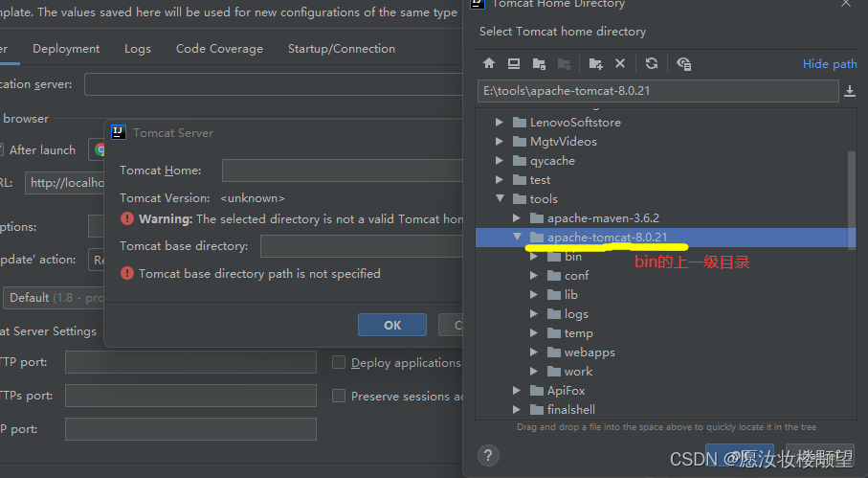Collapse the tools folder
The height and width of the screenshot is (478, 868).
[500, 198]
